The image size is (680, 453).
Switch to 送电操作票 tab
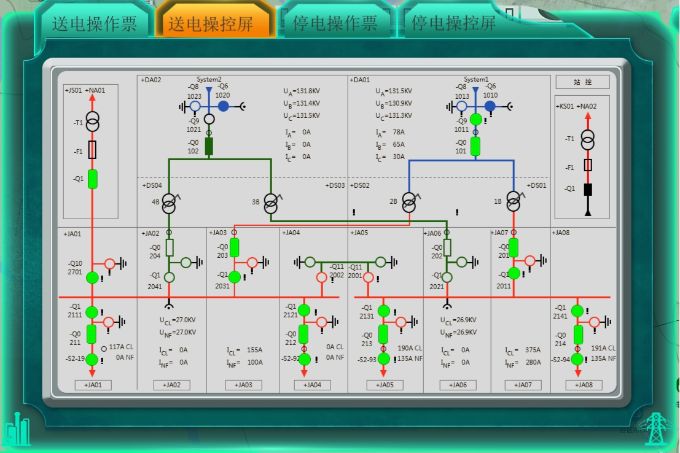94,22
